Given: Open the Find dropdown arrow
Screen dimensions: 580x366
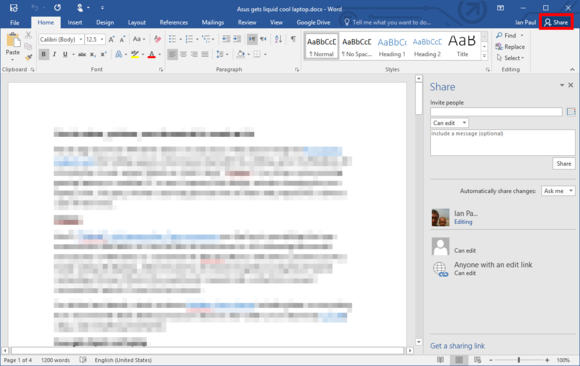Looking at the screenshot, I should [x=522, y=36].
